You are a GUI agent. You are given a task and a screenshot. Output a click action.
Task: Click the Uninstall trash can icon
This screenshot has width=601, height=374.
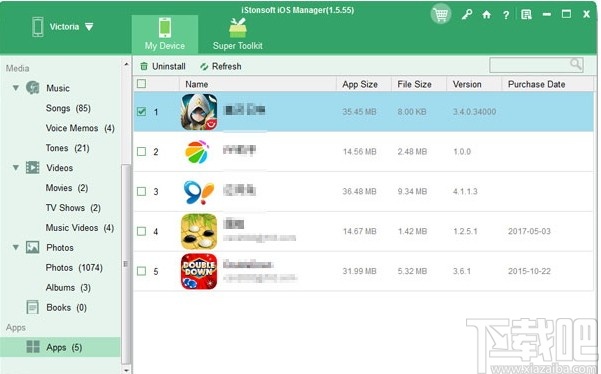pos(144,66)
